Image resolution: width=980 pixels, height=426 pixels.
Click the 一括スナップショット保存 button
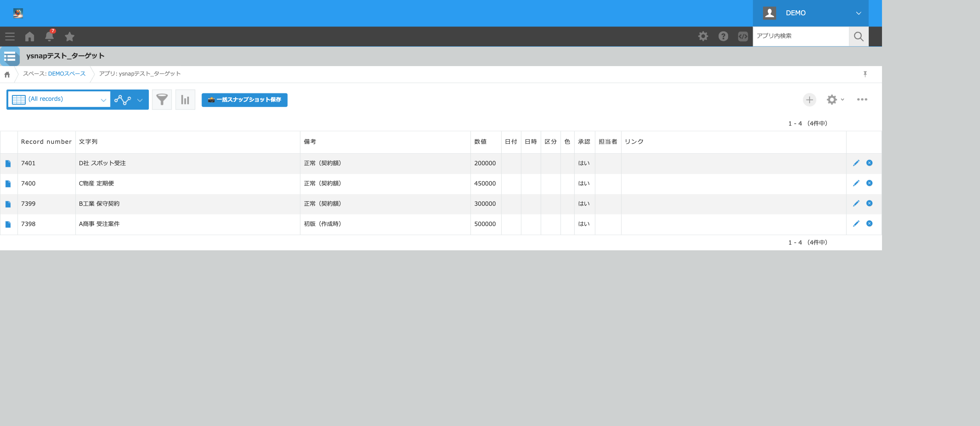tap(244, 100)
